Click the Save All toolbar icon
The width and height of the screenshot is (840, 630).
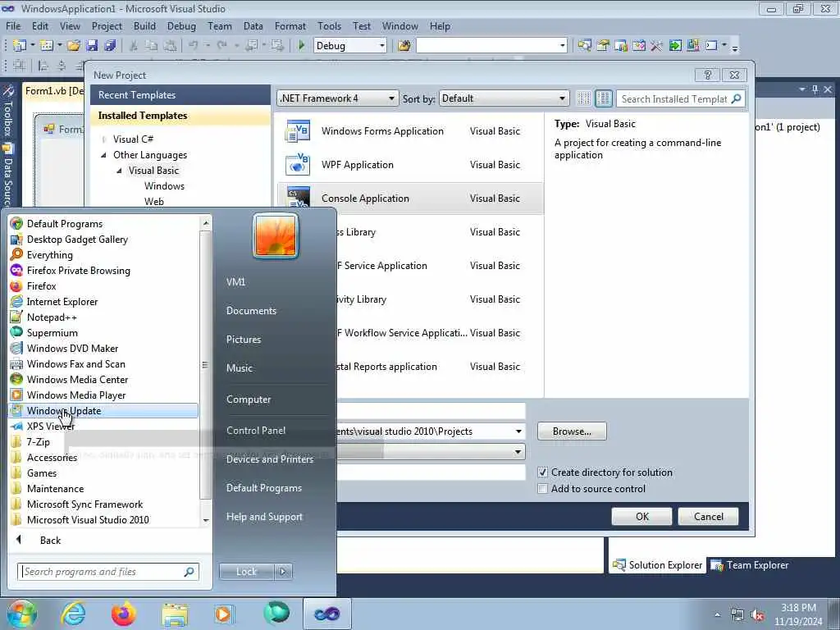(x=110, y=46)
